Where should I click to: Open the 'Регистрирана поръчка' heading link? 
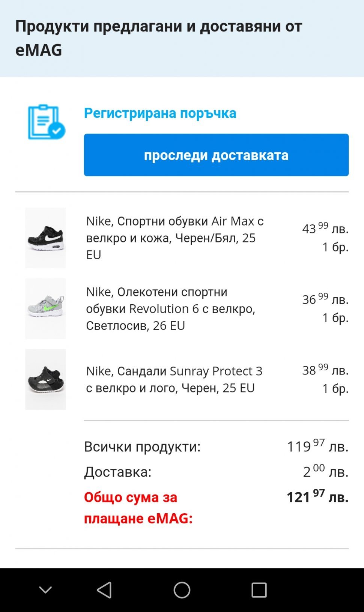click(x=160, y=113)
